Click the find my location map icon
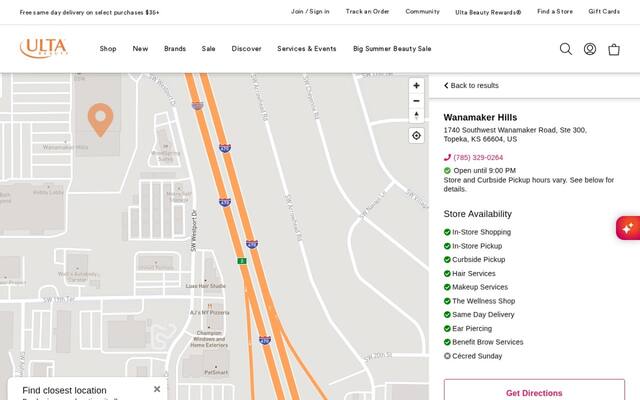Image resolution: width=640 pixels, height=400 pixels. (416, 136)
